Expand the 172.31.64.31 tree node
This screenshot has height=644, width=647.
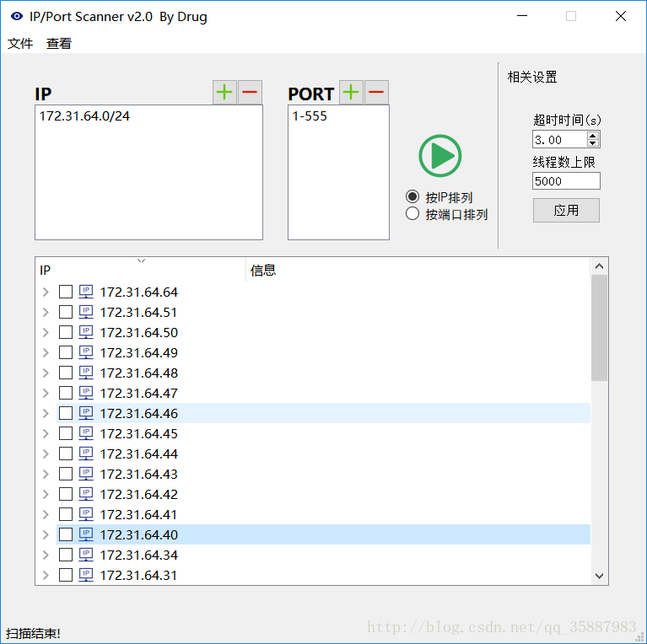tap(46, 575)
